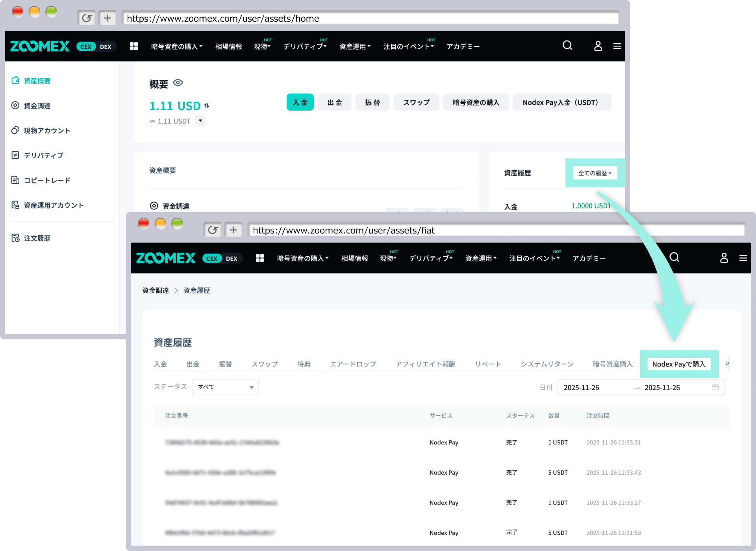Viewport: 756px width, 551px height.
Task: Open the search icon in the top navigation
Action: click(x=567, y=46)
